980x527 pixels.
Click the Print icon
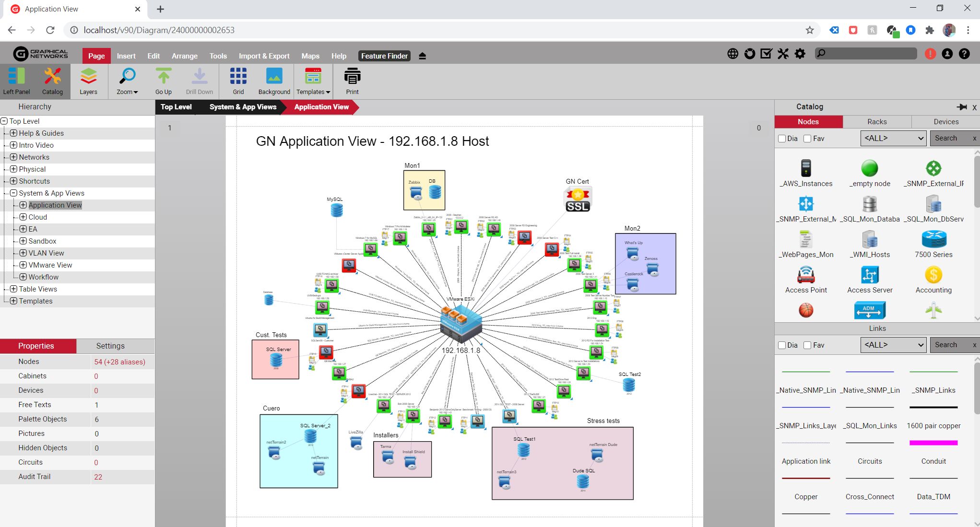tap(352, 77)
